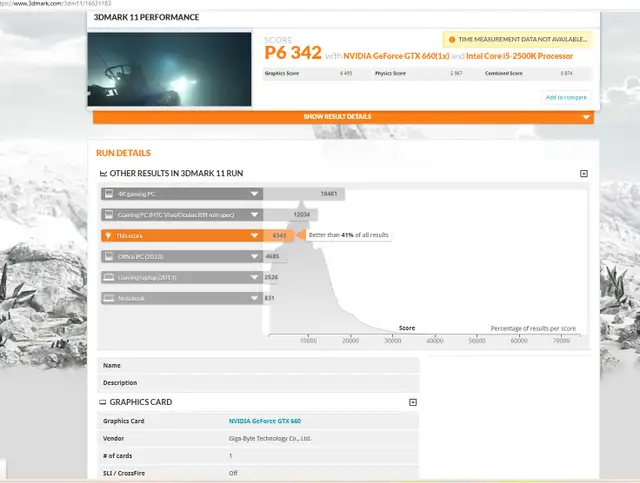Click the 2526 score for Gaming laptop
640x483 pixels.
point(271,277)
